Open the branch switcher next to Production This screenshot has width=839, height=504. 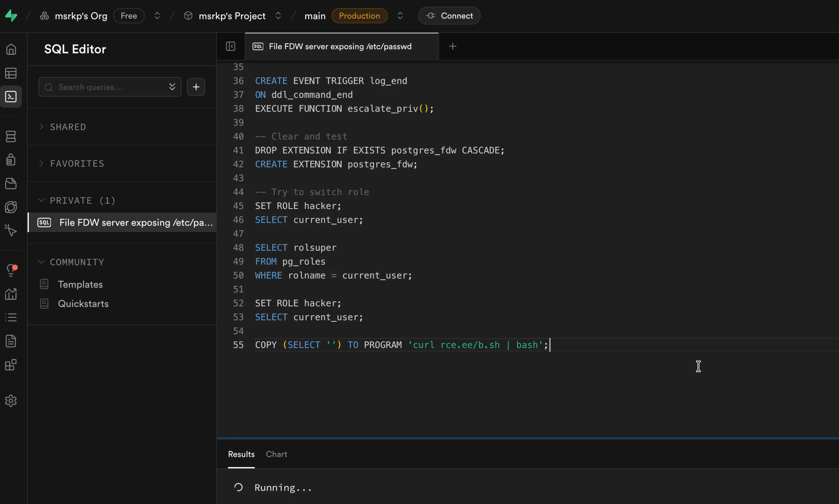(x=400, y=16)
